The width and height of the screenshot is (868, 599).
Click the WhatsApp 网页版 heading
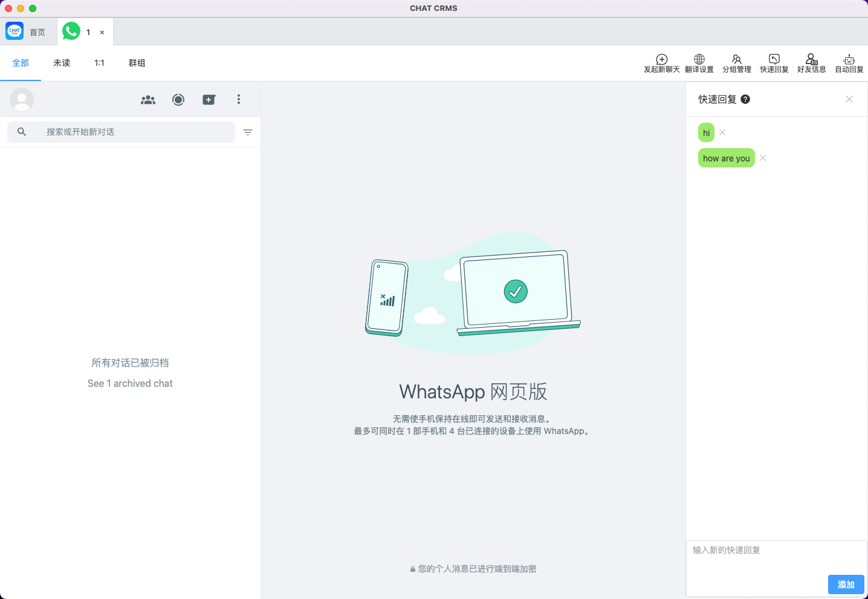coord(473,392)
